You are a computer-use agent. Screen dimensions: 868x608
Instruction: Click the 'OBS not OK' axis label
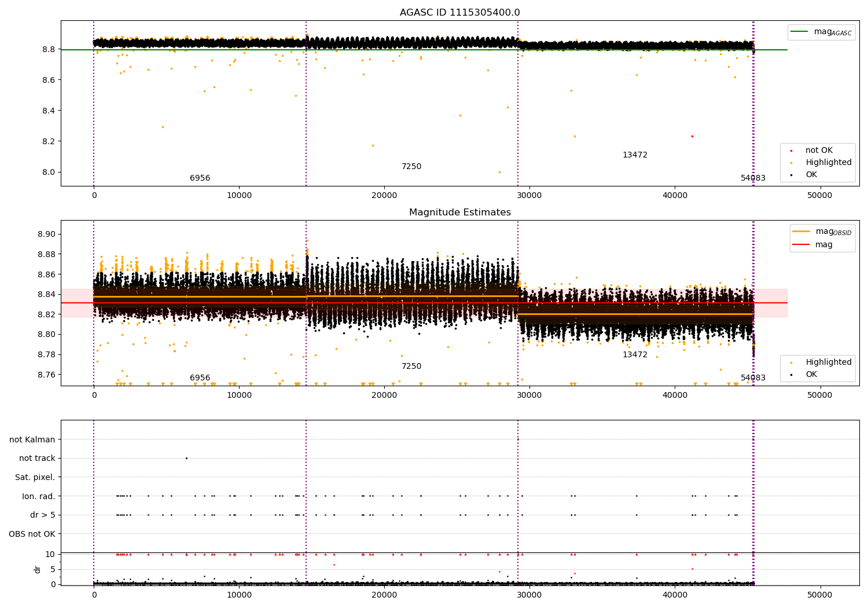(x=32, y=534)
